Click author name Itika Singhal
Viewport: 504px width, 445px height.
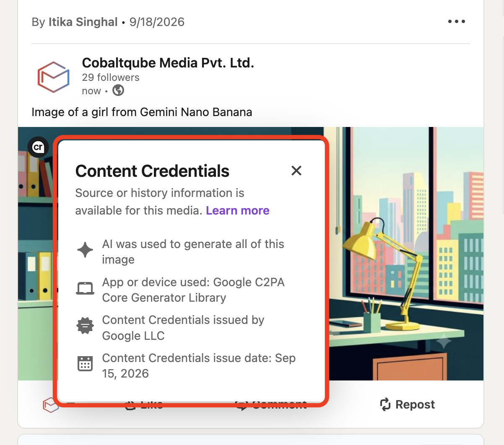coord(83,22)
